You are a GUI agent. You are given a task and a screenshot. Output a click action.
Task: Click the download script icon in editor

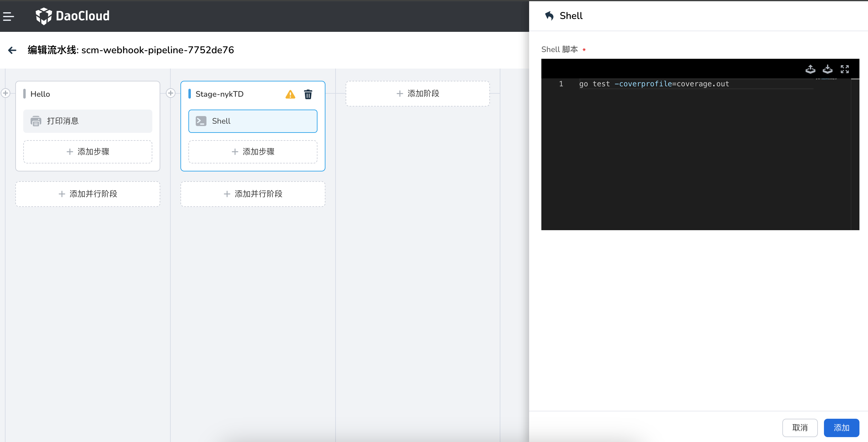click(827, 69)
